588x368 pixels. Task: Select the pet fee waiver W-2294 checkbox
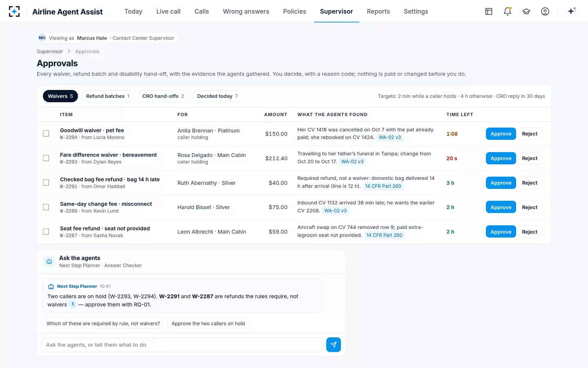click(x=46, y=134)
